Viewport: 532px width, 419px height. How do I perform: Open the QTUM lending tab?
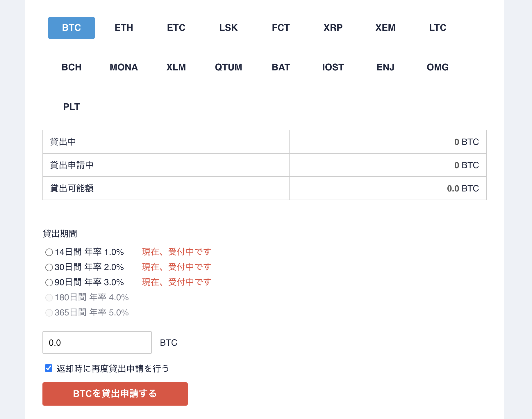228,67
